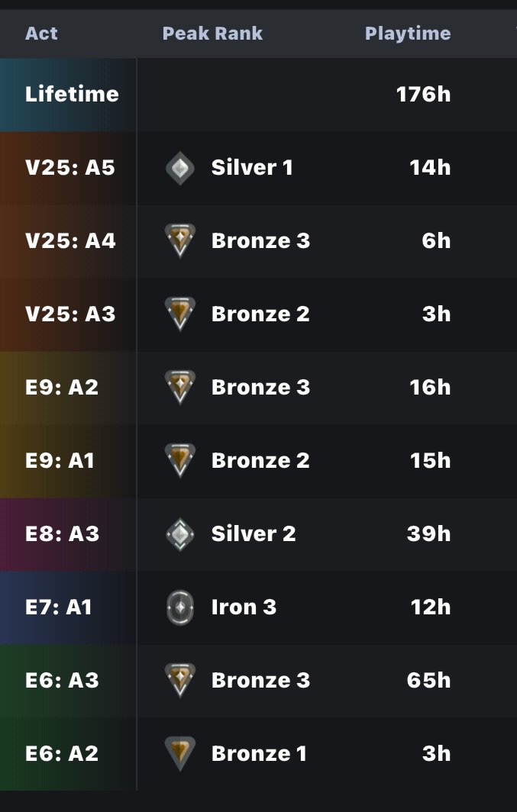Sort by the Act column header
Image resolution: width=517 pixels, height=812 pixels.
[41, 34]
